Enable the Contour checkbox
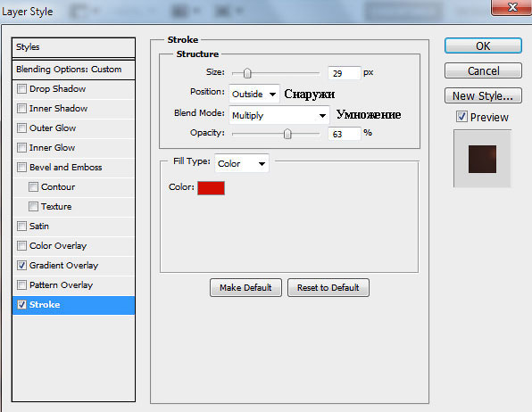The image size is (532, 412). [x=33, y=187]
